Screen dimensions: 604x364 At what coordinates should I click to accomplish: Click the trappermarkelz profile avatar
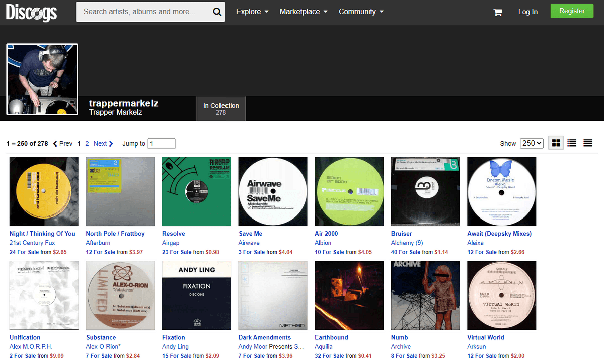coord(42,80)
